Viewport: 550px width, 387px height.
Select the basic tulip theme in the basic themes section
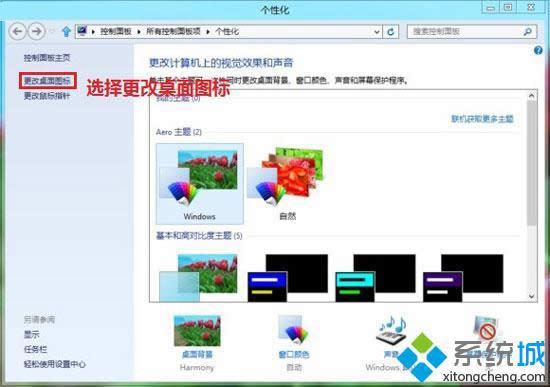coord(199,277)
